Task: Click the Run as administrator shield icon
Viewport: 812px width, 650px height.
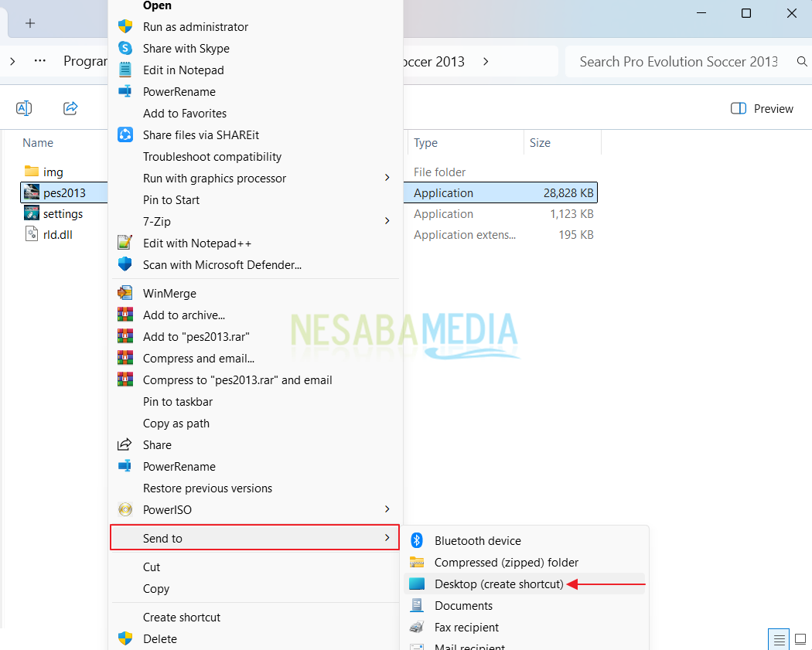Action: click(125, 26)
